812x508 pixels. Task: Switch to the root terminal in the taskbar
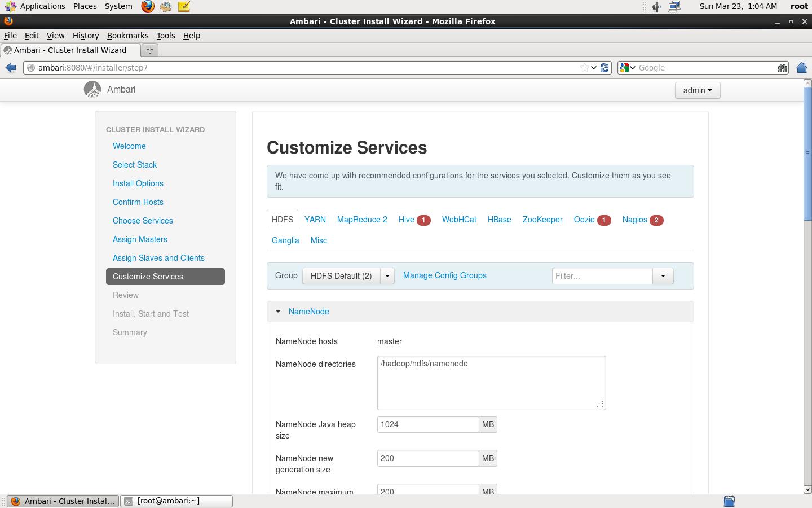point(175,501)
